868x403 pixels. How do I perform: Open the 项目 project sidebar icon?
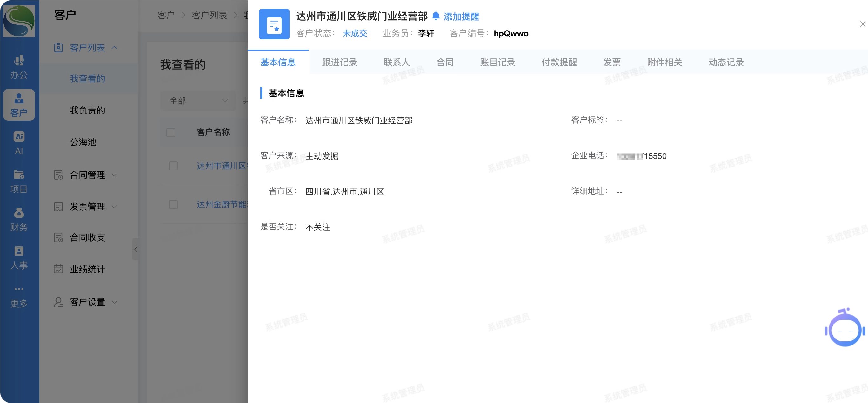[19, 181]
